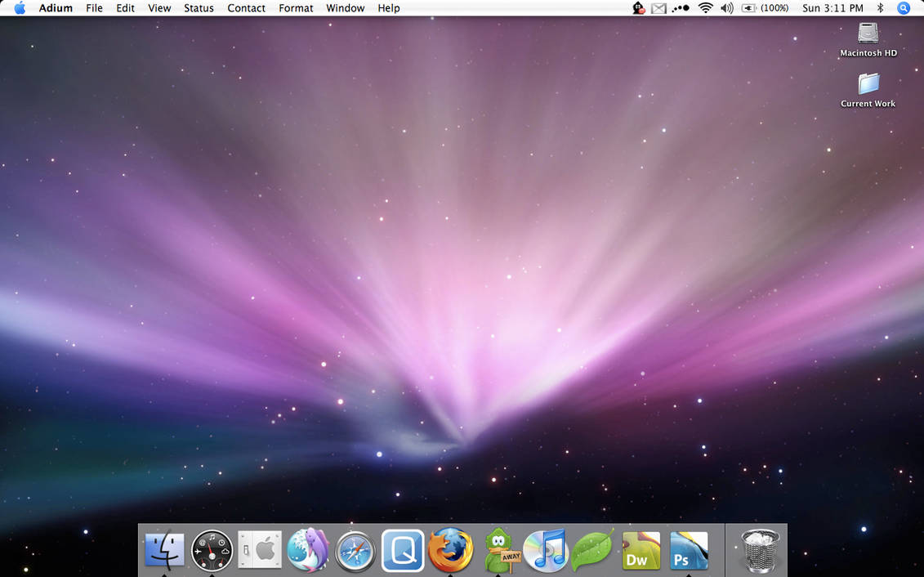Select the Current Work folder on desktop

pyautogui.click(x=868, y=90)
